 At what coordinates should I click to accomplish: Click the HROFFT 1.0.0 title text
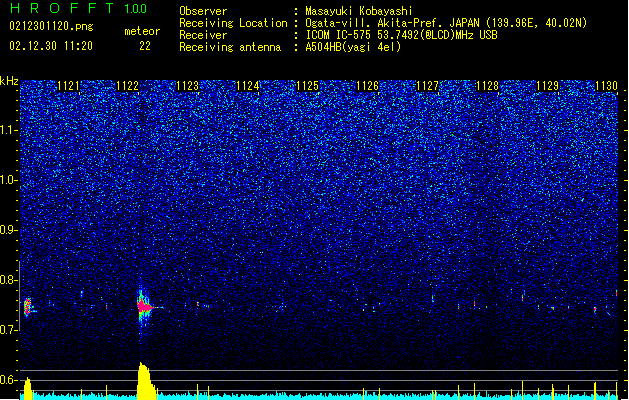coord(78,8)
